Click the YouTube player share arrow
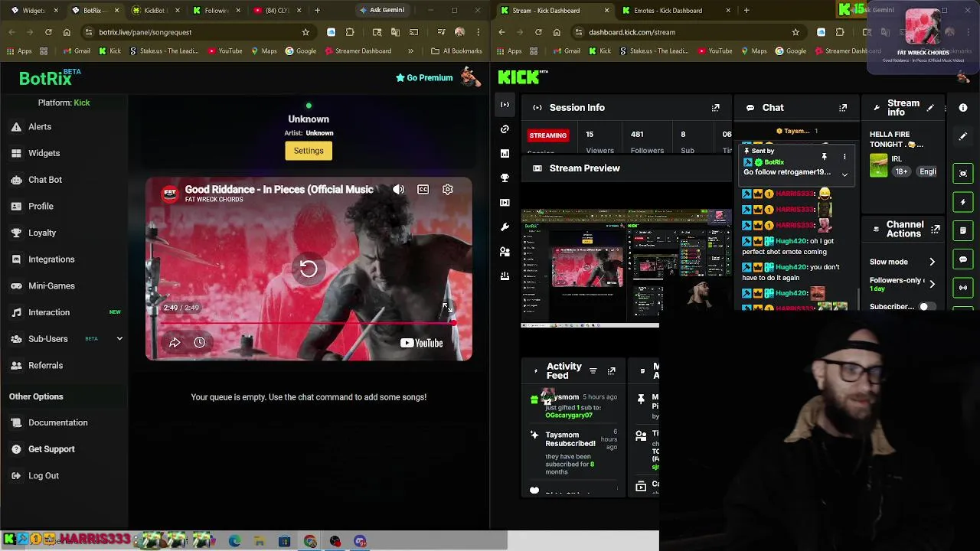Viewport: 980px width, 551px height. point(175,342)
